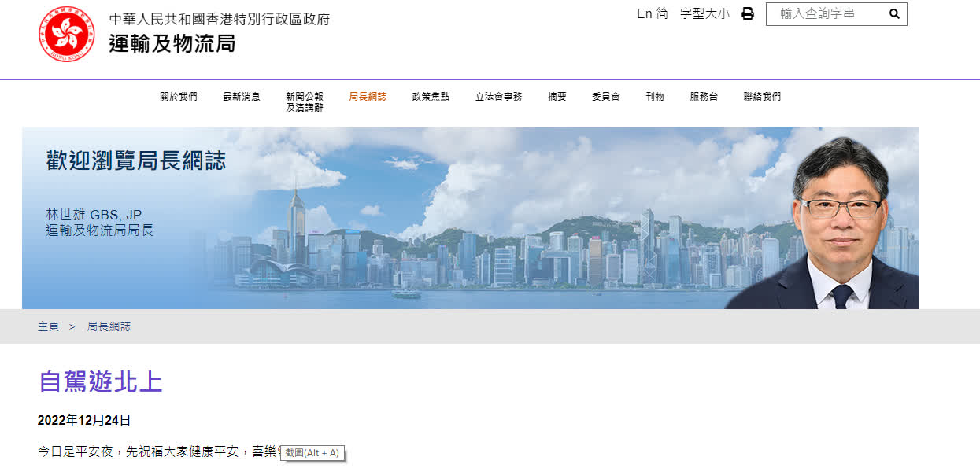Open the 委員會 menu item
Viewport: 980px width, 468px height.
(606, 97)
